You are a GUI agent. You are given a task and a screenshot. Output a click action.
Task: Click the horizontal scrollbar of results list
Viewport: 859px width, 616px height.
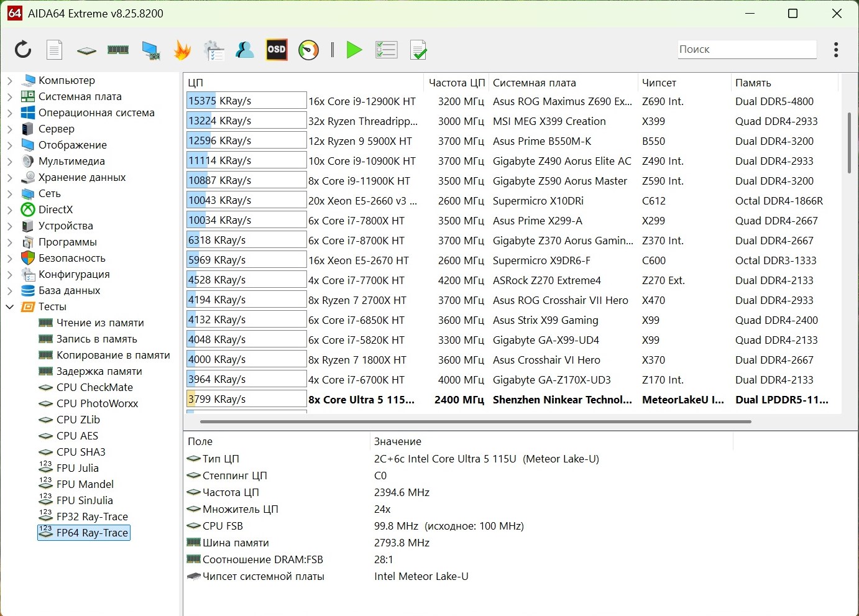point(475,421)
